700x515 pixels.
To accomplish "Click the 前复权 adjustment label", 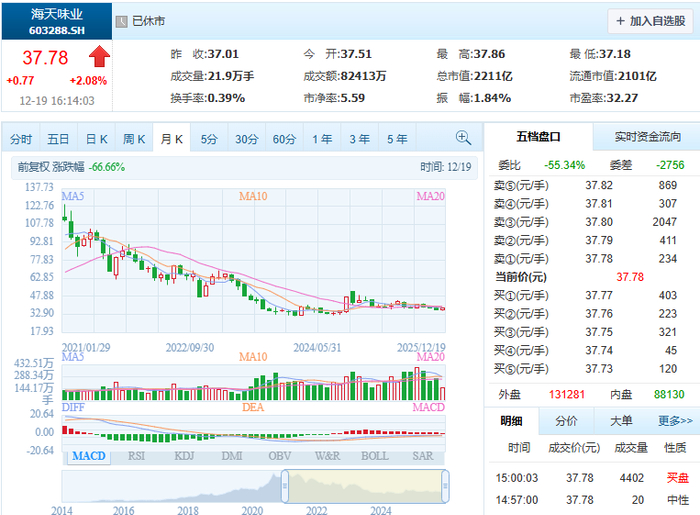I will (33, 167).
